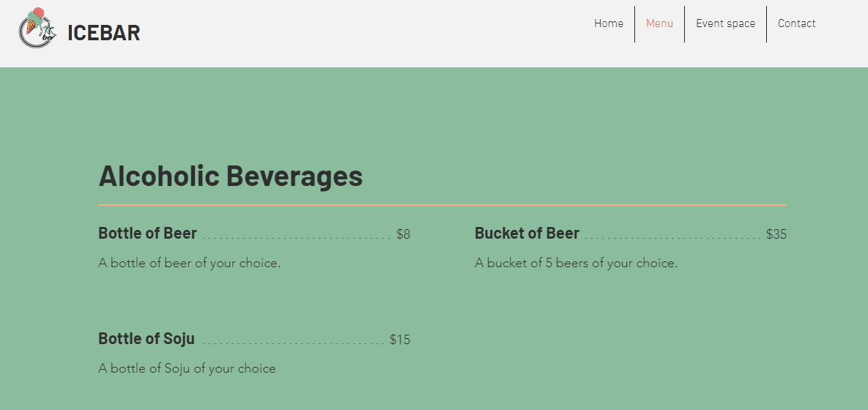Click the Alcoholic Beverages heading

(230, 176)
